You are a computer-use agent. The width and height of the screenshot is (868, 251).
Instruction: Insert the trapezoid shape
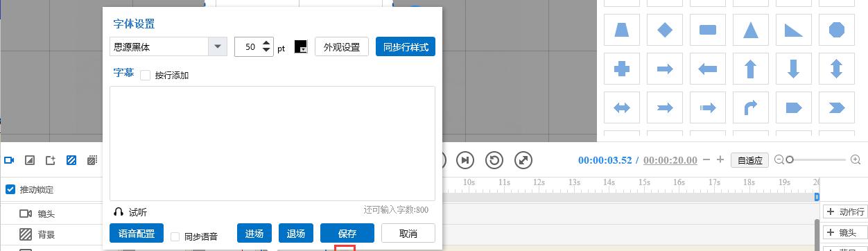pyautogui.click(x=622, y=30)
